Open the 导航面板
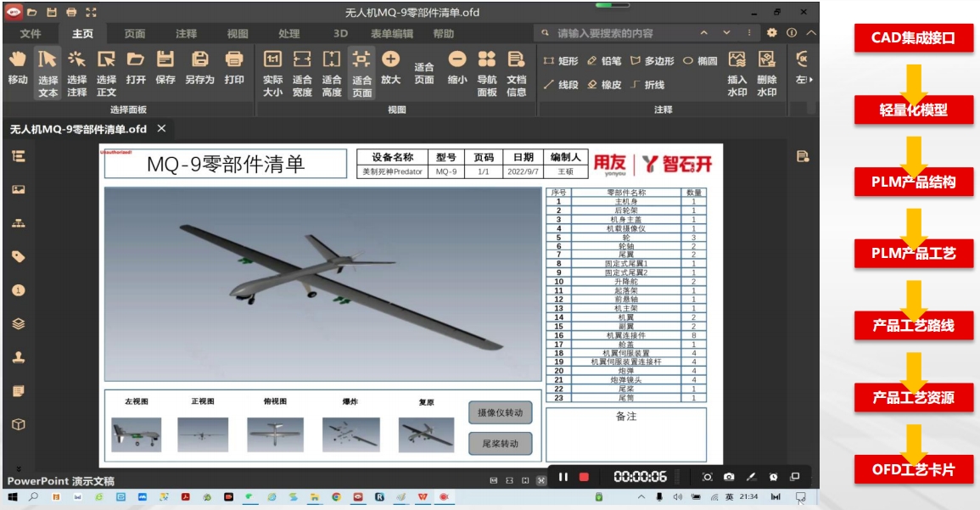This screenshot has width=980, height=510. click(x=487, y=73)
